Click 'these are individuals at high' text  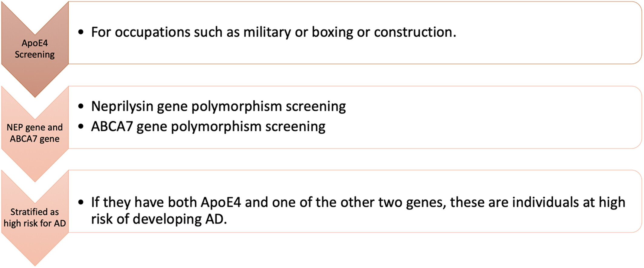pyautogui.click(x=538, y=202)
